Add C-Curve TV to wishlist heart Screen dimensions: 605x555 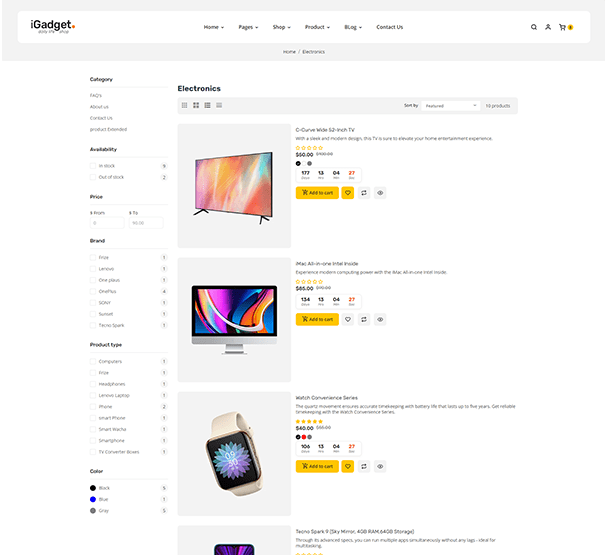tap(348, 193)
